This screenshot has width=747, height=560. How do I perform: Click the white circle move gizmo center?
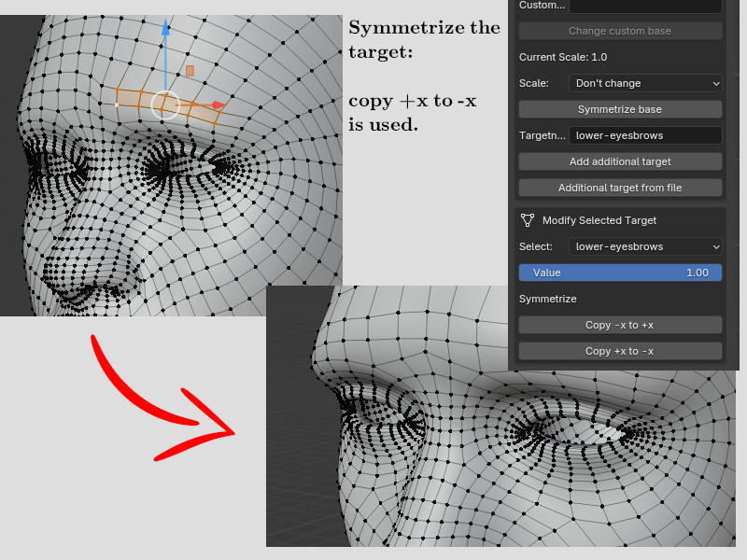tap(164, 105)
